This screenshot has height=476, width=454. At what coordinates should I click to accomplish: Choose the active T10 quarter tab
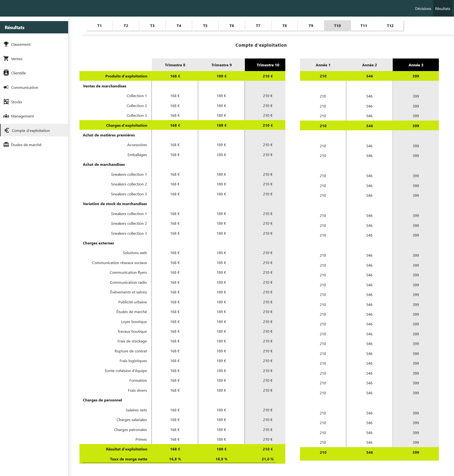click(x=337, y=26)
